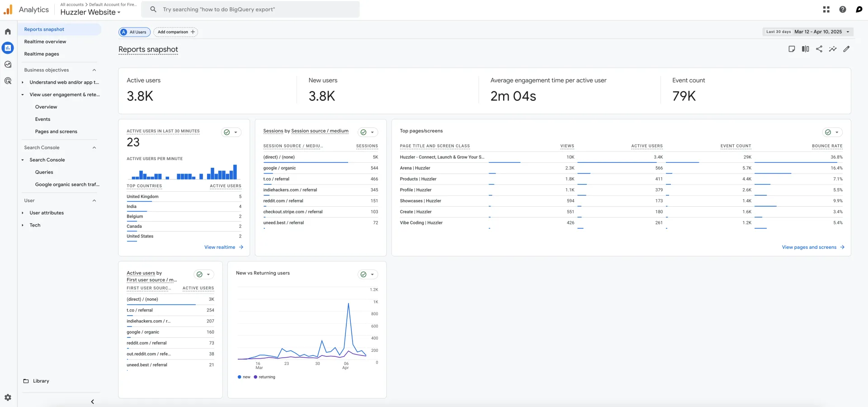Collapse the Search Console section header
868x407 pixels.
pyautogui.click(x=94, y=148)
